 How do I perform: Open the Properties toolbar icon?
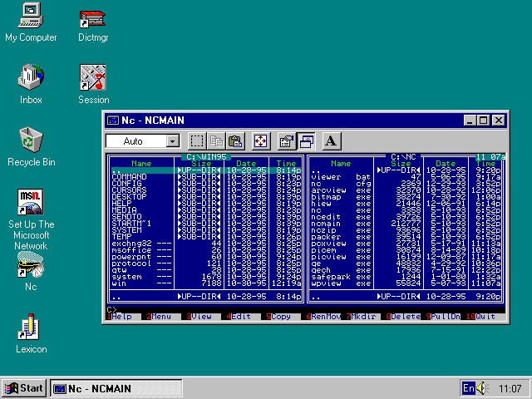(285, 141)
